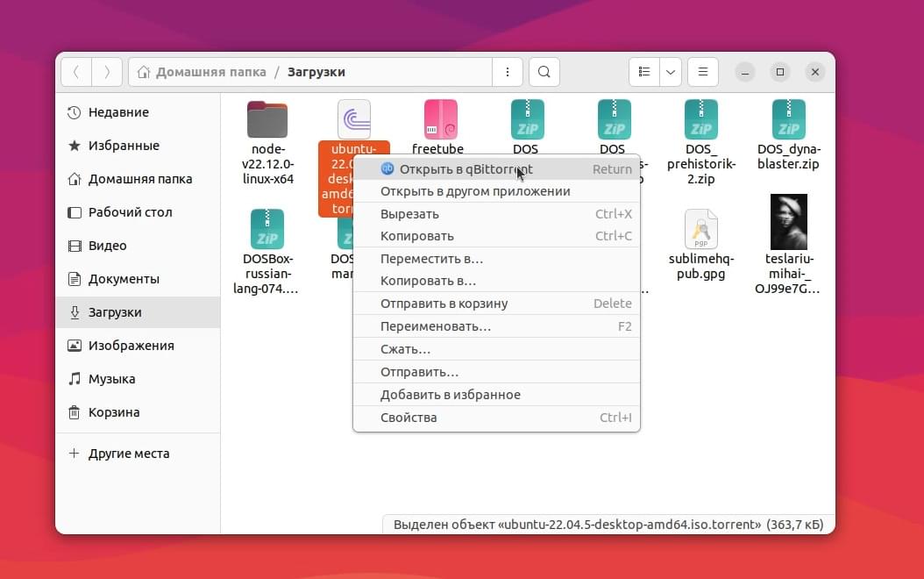Go back with the left arrow button

[x=76, y=72]
